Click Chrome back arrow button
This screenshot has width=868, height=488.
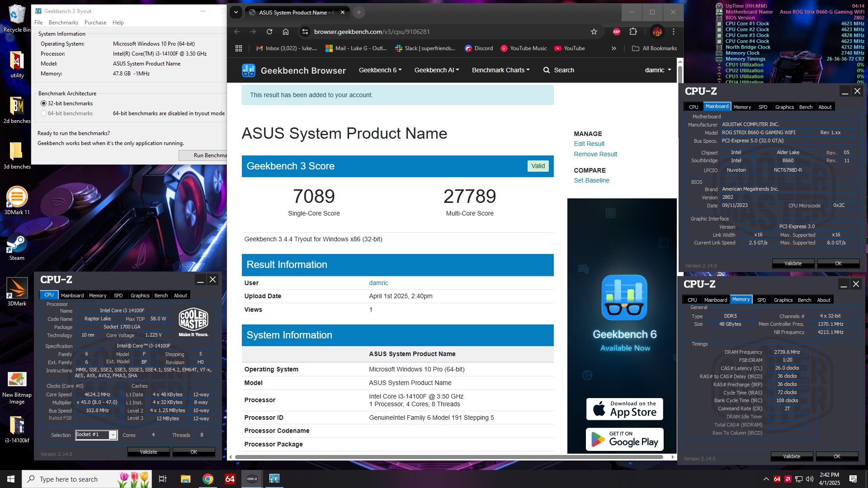(x=237, y=32)
